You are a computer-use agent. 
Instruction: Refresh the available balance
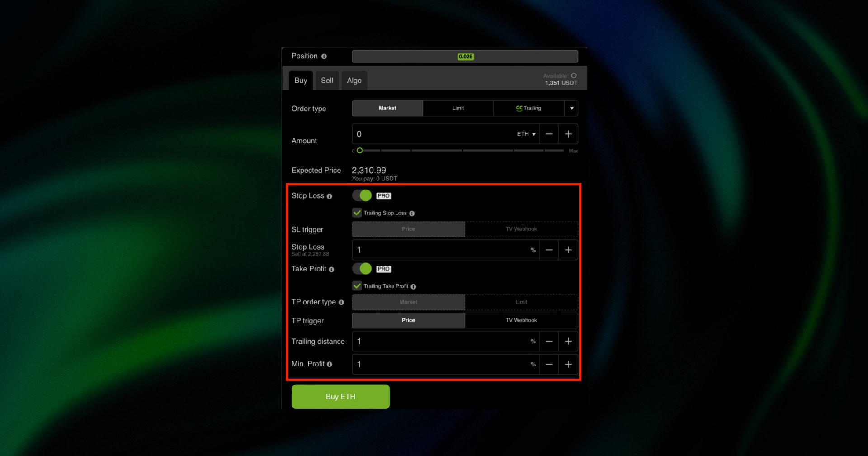(x=574, y=76)
